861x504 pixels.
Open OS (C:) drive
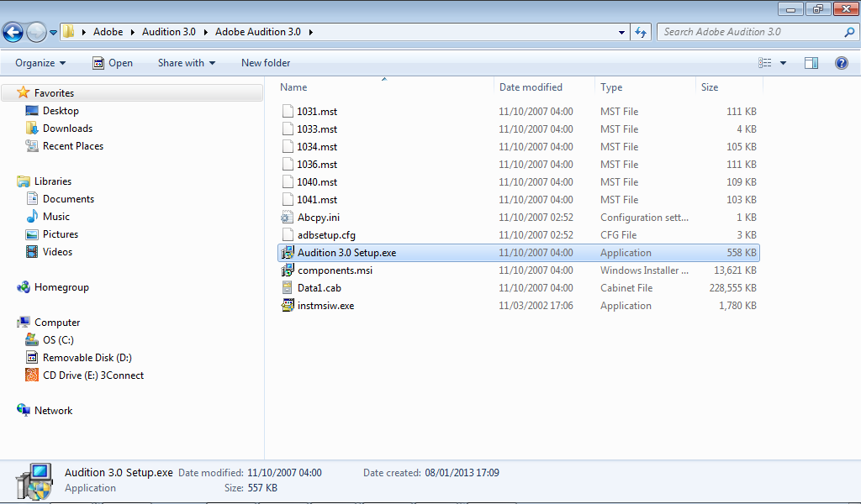(x=58, y=340)
